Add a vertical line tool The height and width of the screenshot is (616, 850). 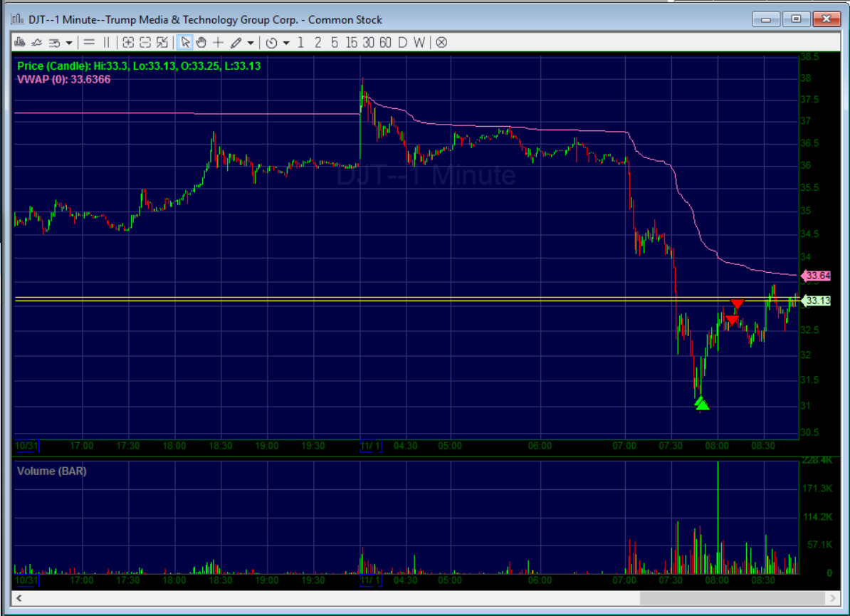tap(106, 42)
